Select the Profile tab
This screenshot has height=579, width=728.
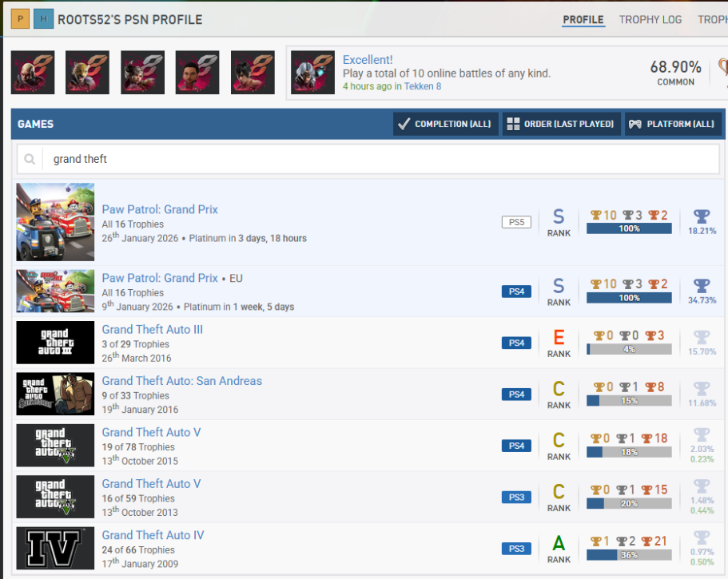[583, 19]
